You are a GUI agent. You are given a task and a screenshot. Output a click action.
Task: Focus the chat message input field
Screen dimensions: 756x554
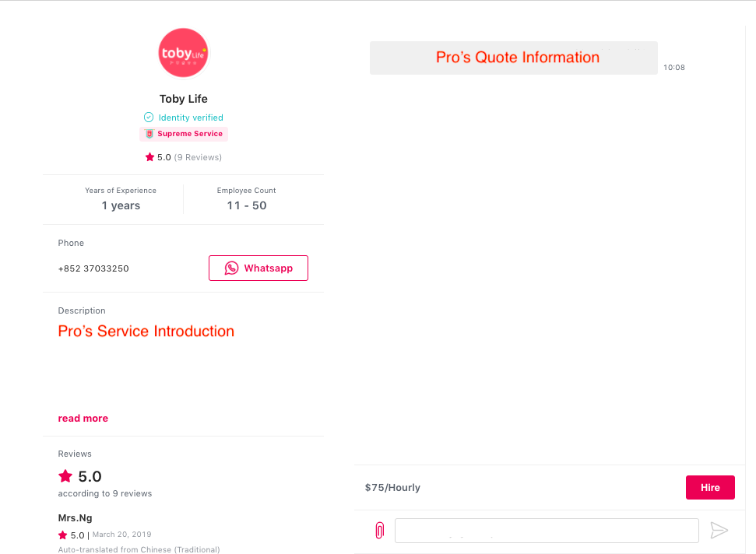[547, 531]
